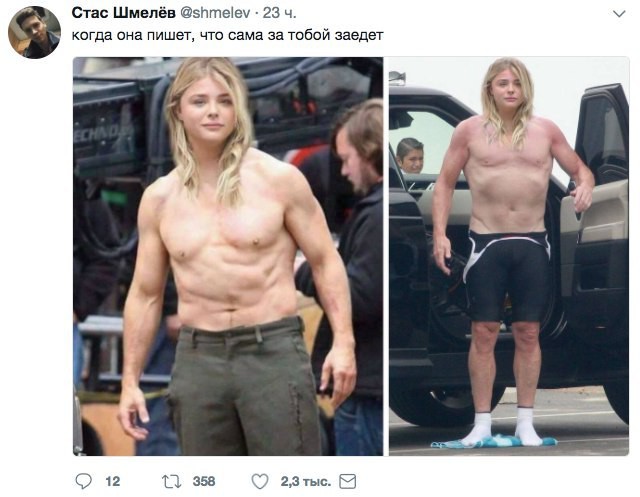Screen dimensions: 640x497
Task: Send the tweet via the envelope icon
Action: pyautogui.click(x=348, y=481)
